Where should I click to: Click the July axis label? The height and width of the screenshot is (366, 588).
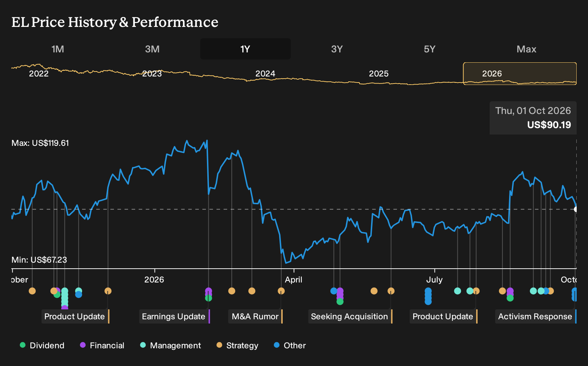point(434,280)
